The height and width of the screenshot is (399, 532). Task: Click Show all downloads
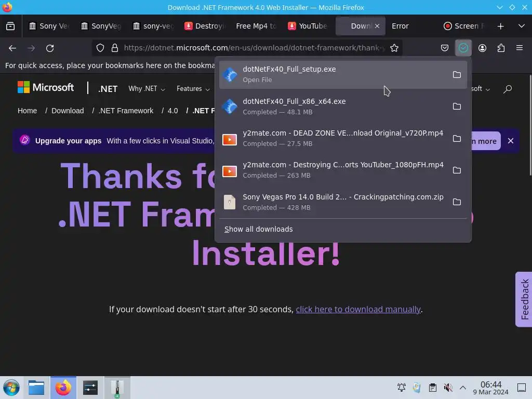coord(259,229)
